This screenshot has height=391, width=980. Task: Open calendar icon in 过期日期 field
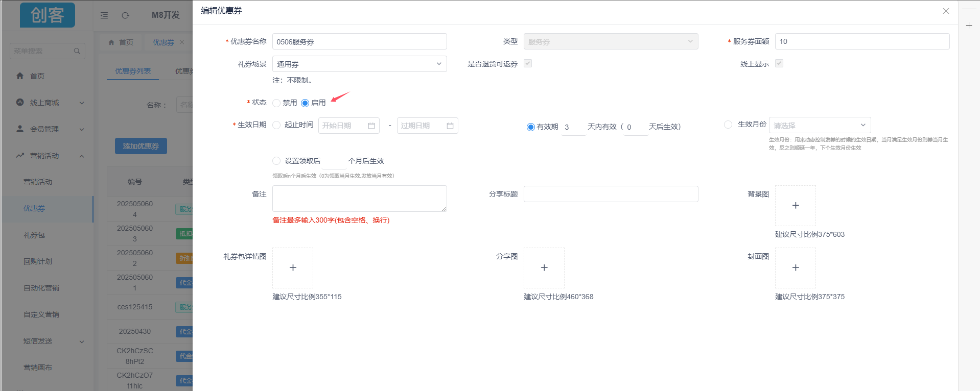(x=450, y=126)
